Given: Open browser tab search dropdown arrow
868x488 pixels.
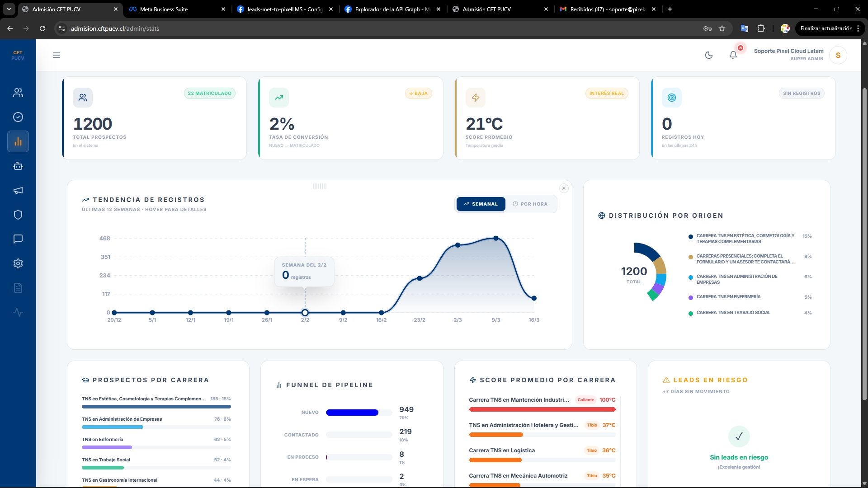Looking at the screenshot, I should click(x=9, y=9).
